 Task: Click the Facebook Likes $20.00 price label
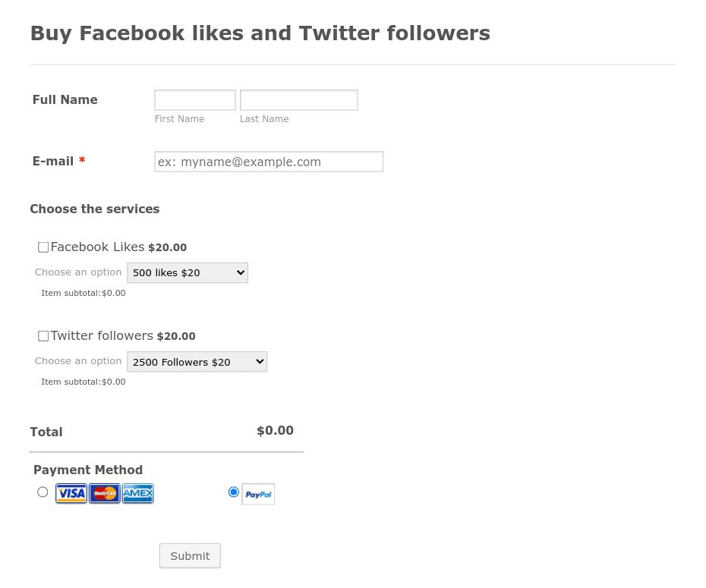(x=167, y=247)
